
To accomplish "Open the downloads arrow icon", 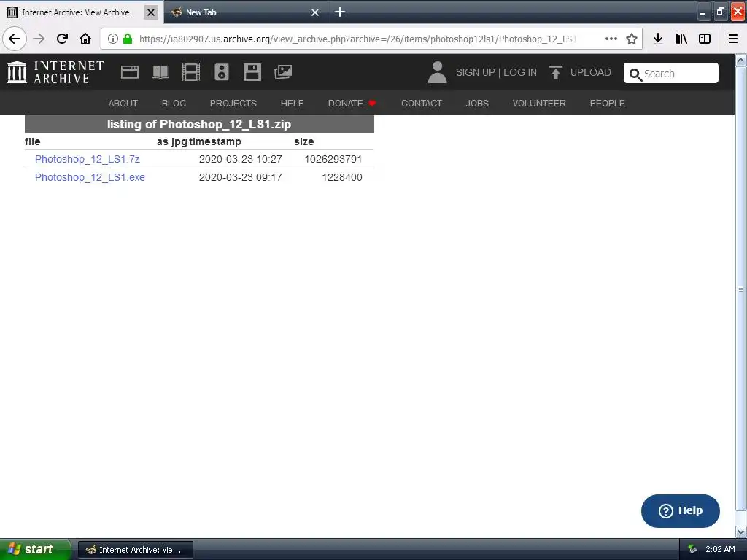I will pos(658,39).
